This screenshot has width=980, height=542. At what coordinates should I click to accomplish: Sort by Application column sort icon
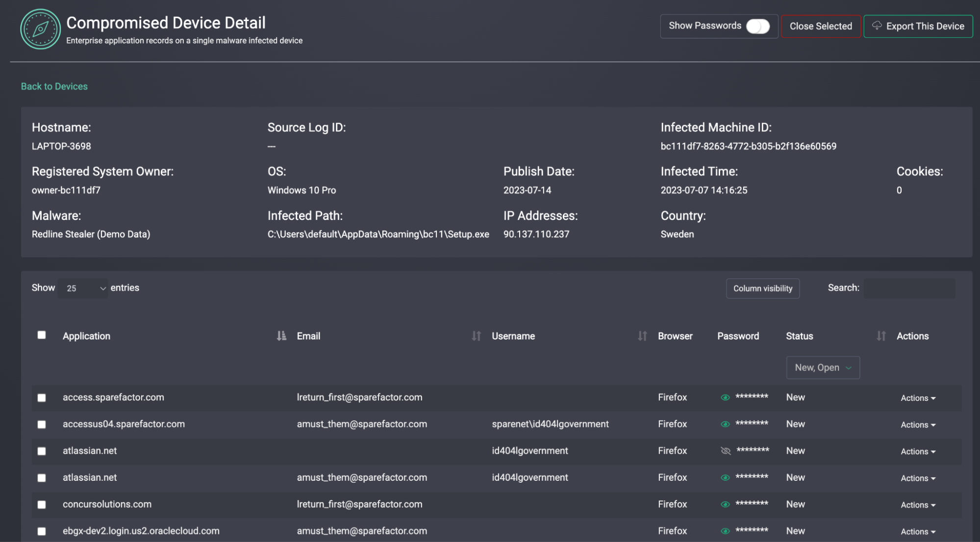tap(281, 336)
